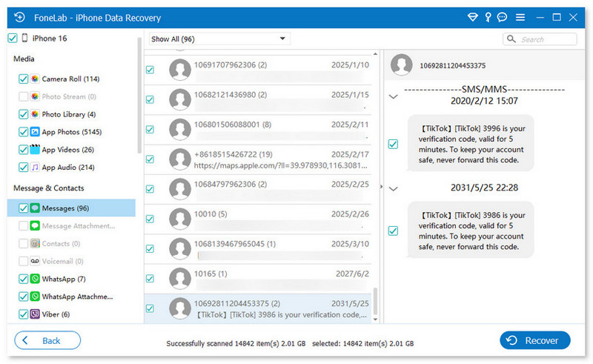Select App Videos (26) category
The image size is (593, 364).
(67, 150)
